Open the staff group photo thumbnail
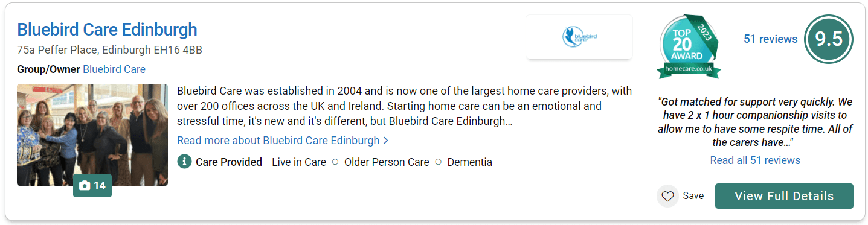 pos(92,135)
